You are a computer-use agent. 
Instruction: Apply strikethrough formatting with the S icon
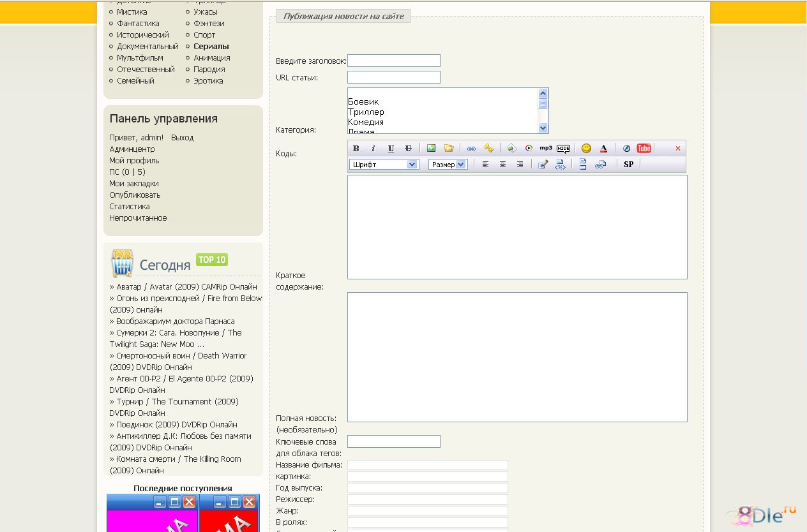coord(409,148)
